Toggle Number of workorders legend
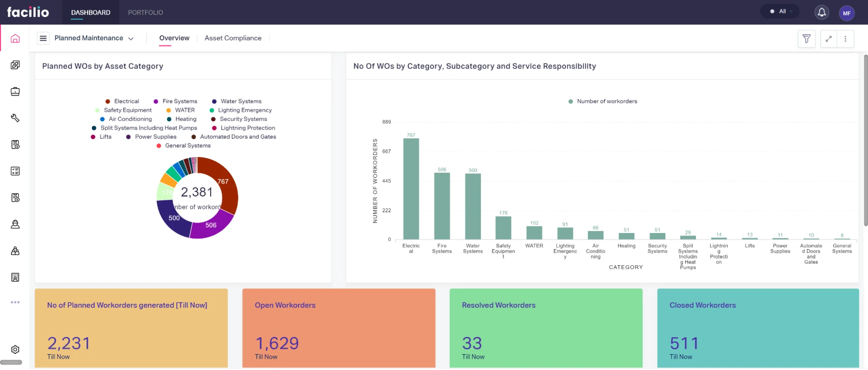This screenshot has height=370, width=868. (x=607, y=101)
